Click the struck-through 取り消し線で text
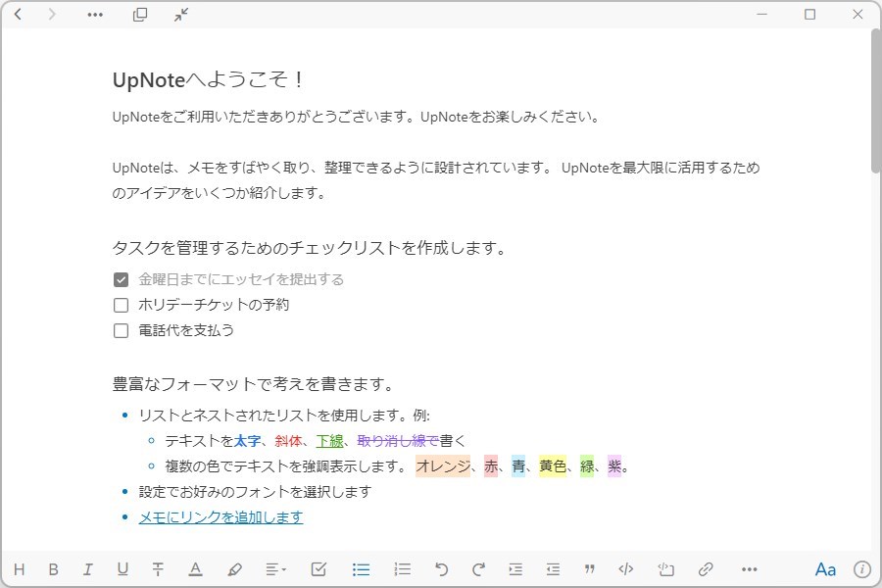Viewport: 882px width, 588px height. 398,441
